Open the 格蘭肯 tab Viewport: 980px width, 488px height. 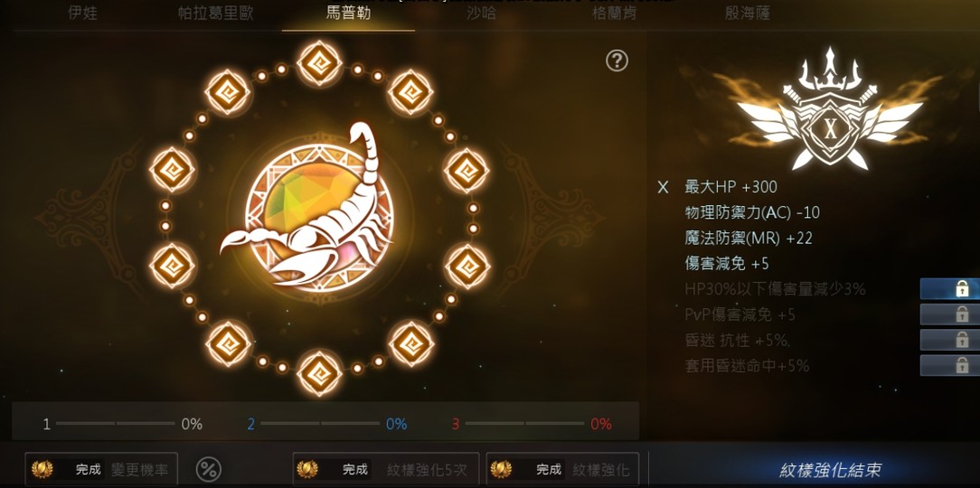click(615, 14)
